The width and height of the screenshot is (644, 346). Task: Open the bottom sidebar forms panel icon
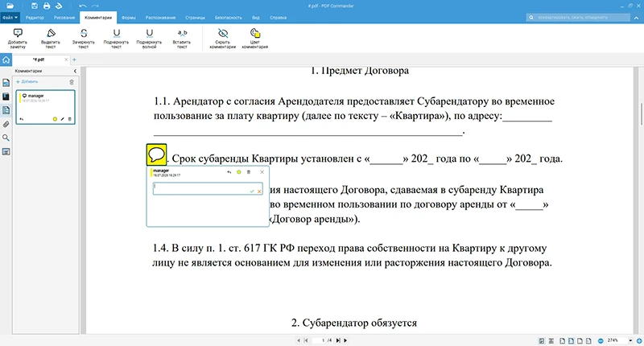(x=6, y=152)
